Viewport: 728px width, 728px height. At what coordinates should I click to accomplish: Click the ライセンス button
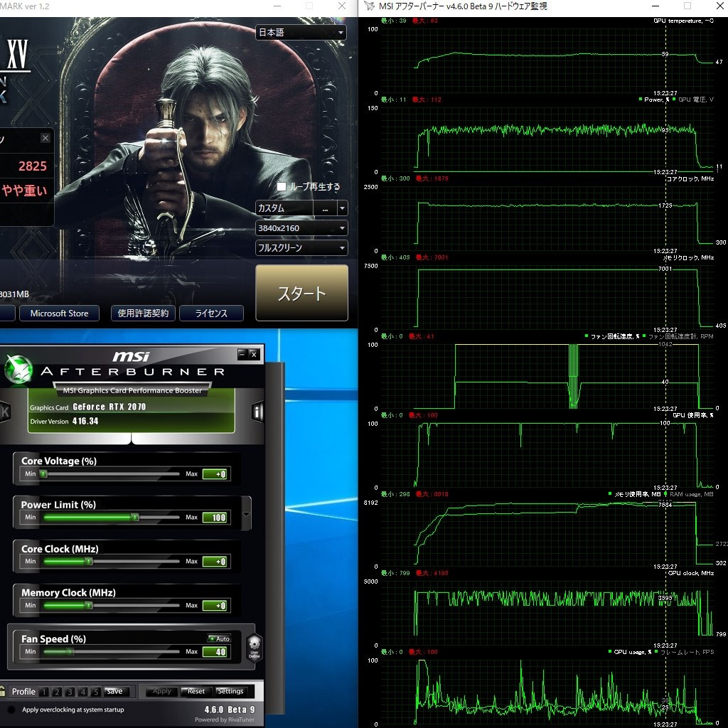coord(211,314)
